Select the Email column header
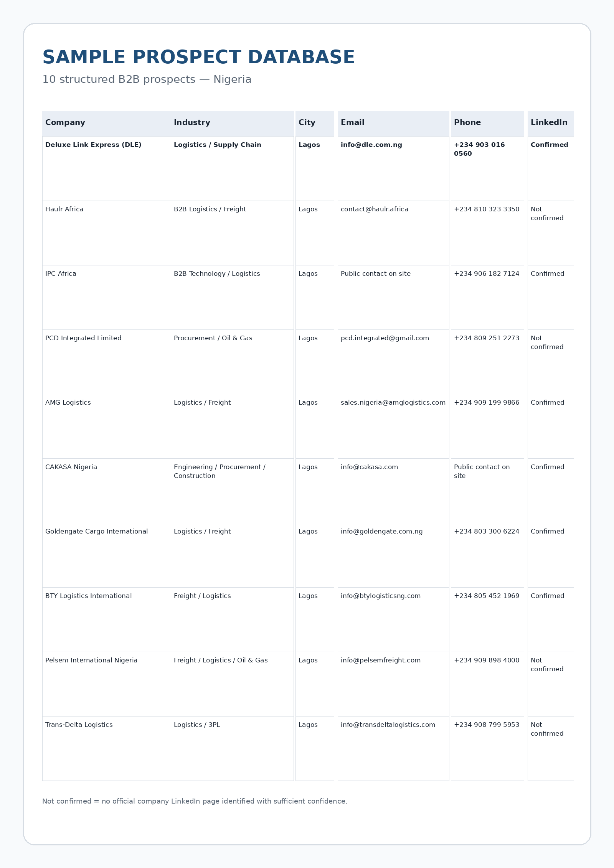 coord(352,122)
